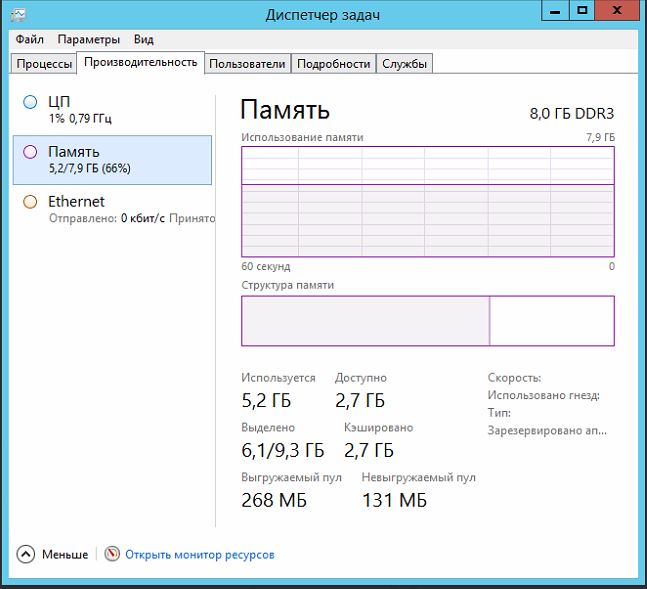Open the Параметры menu
647x589 pixels.
[x=88, y=39]
